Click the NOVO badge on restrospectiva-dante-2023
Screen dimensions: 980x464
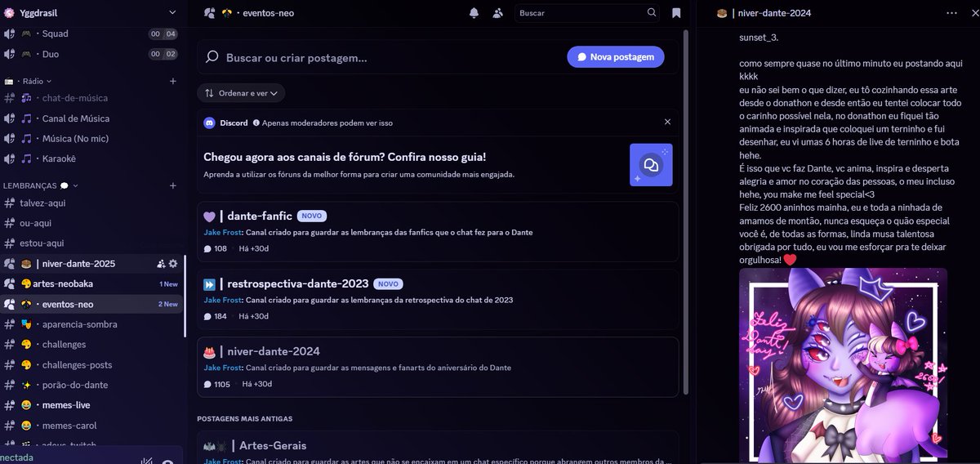(388, 284)
